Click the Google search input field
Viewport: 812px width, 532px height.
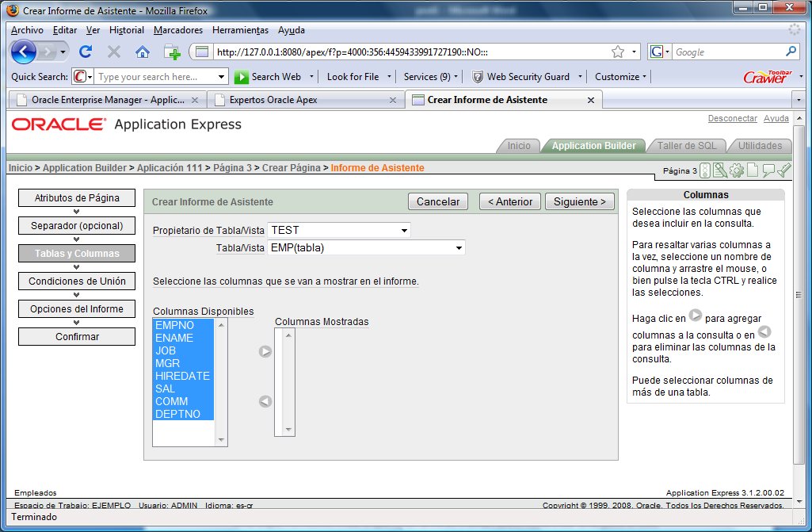(727, 52)
